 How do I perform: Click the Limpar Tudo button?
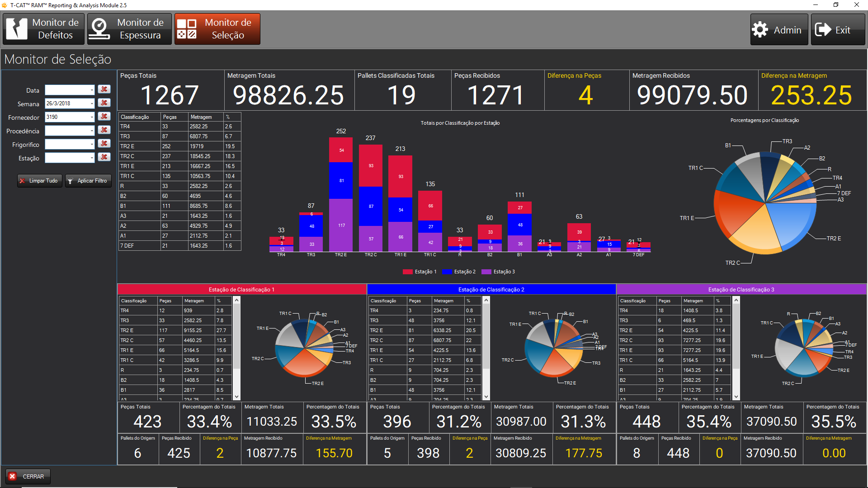pyautogui.click(x=40, y=181)
